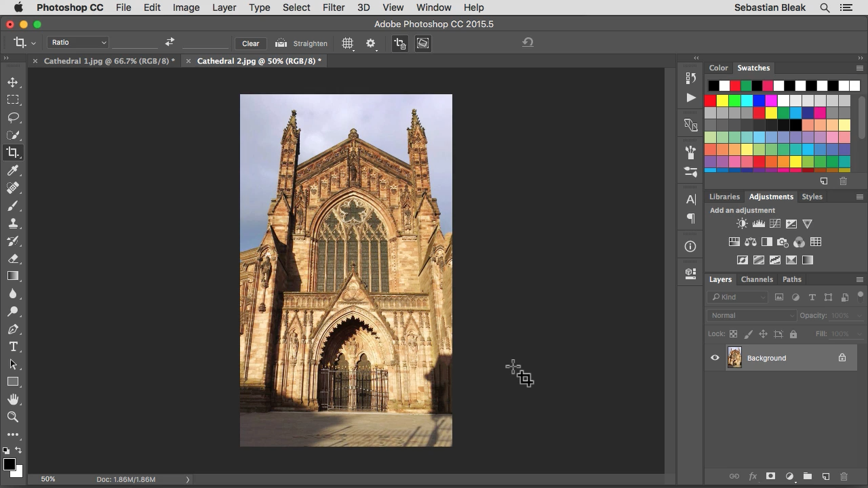This screenshot has height=488, width=868.
Task: Select the Lasso tool
Action: 13,117
